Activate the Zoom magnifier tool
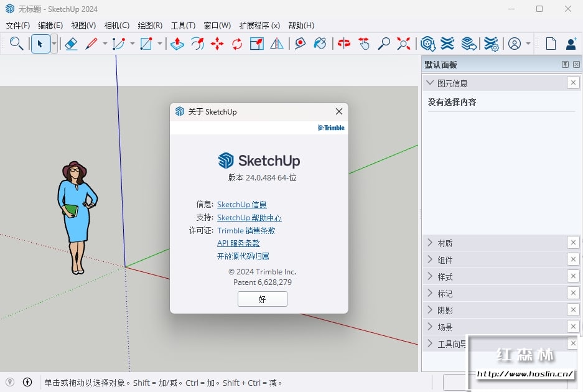 pos(384,44)
